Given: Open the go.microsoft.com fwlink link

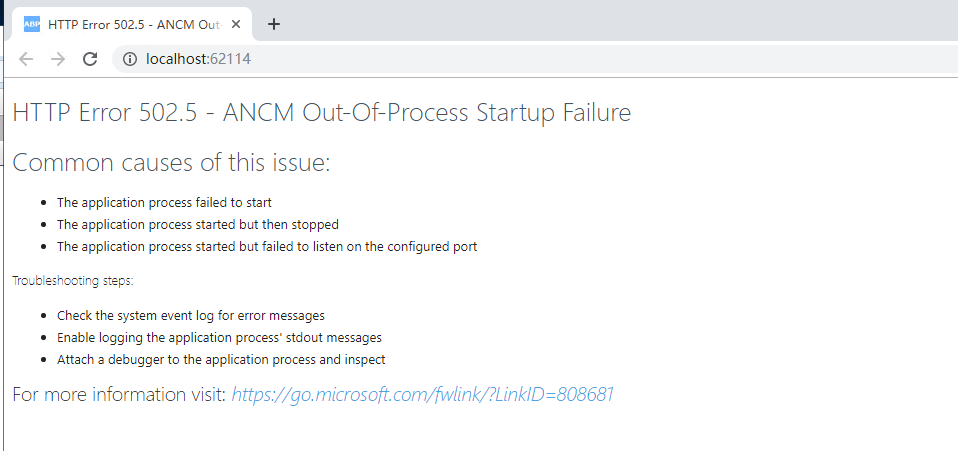Looking at the screenshot, I should pos(422,394).
